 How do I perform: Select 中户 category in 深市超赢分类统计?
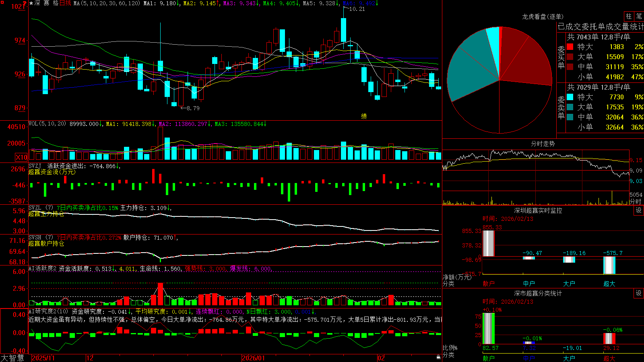[x=529, y=358]
